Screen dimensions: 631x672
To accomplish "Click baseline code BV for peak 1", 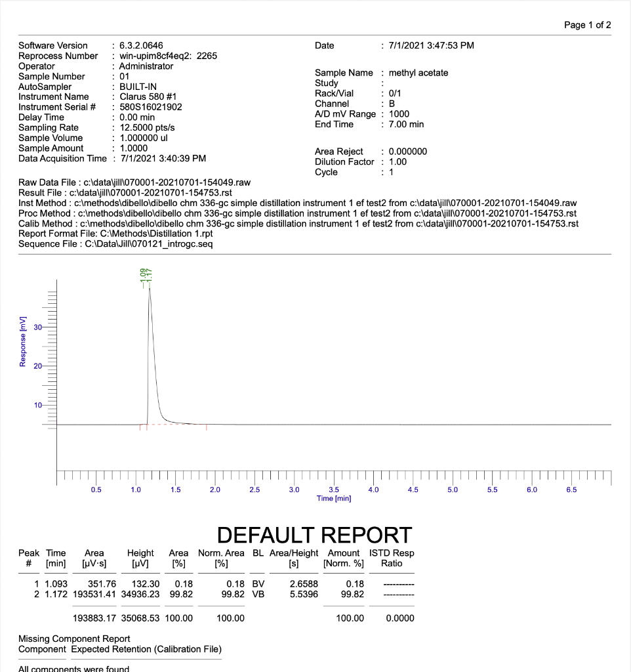I will [x=258, y=584].
